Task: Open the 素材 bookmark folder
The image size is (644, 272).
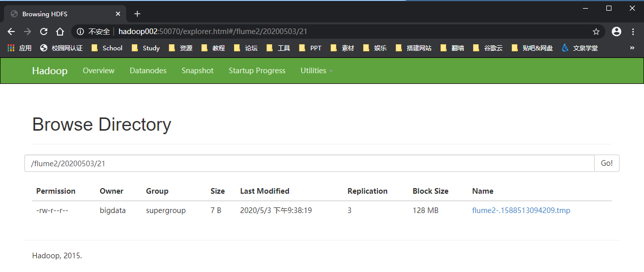Action: point(342,48)
